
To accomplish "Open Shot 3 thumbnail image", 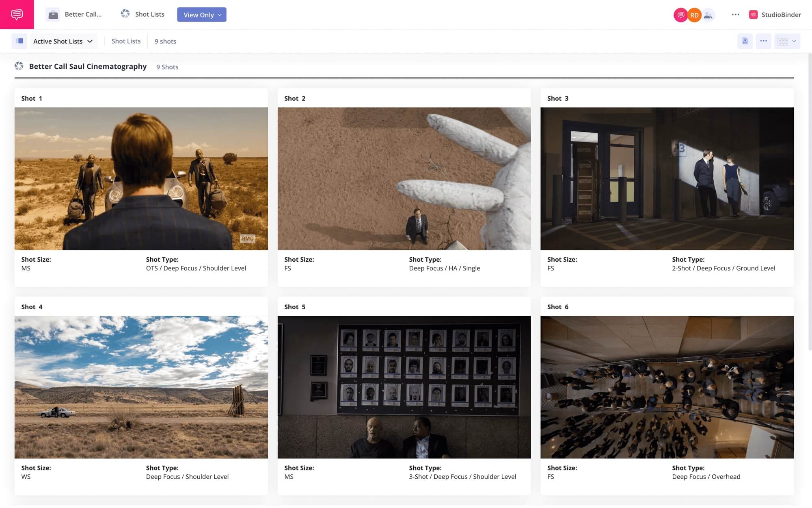I will pos(667,178).
